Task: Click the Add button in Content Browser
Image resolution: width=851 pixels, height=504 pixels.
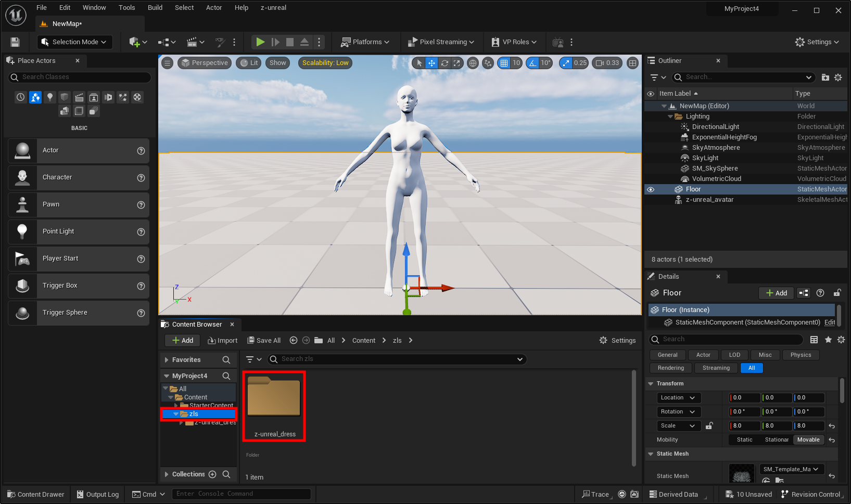Action: tap(183, 341)
